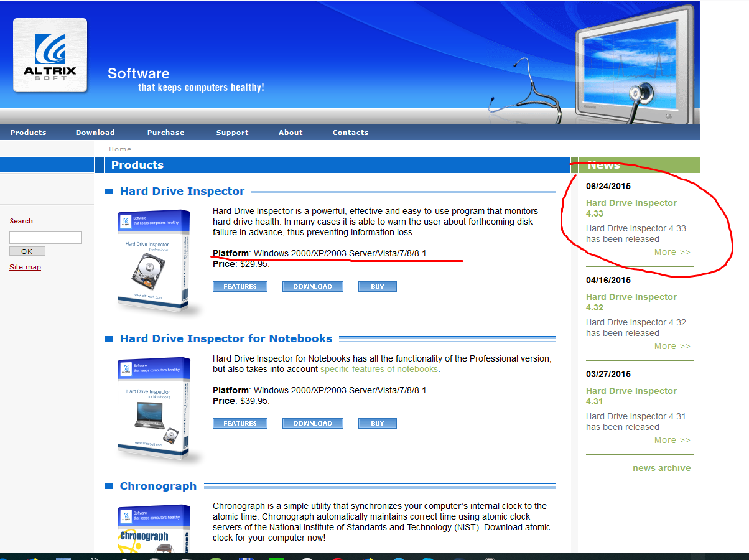Screen dimensions: 749x560
Task: Click the News panel header
Action: click(640, 165)
